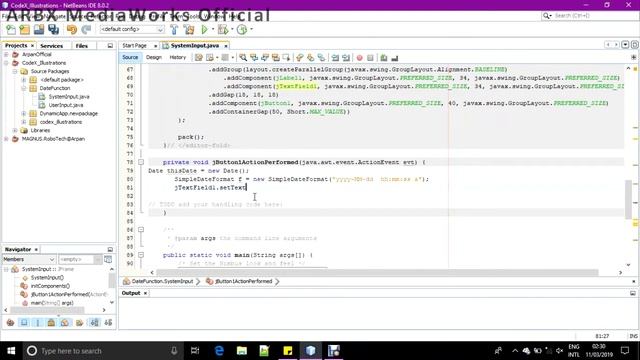
Task: Click the Save All toolbar icon
Action: tap(53, 29)
